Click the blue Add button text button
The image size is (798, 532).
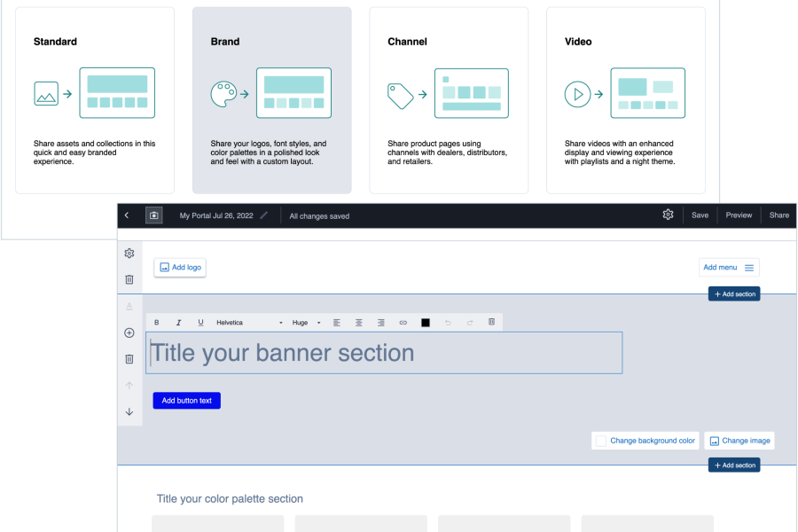click(x=186, y=401)
